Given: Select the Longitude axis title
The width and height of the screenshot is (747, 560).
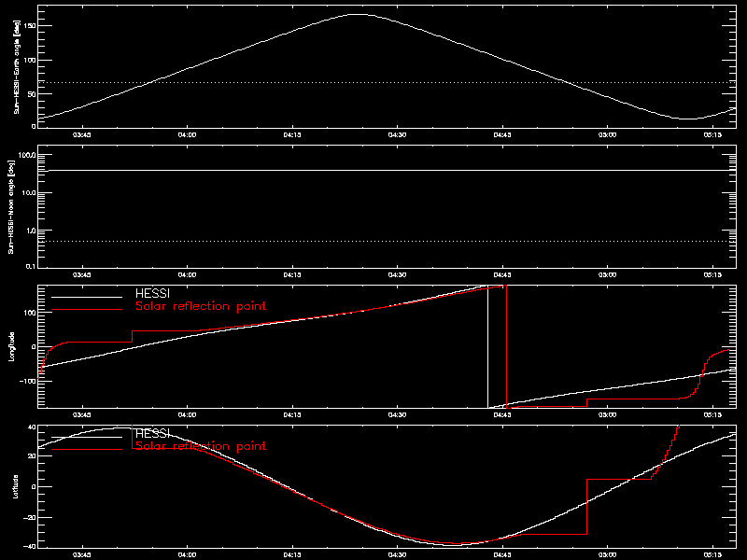Looking at the screenshot, I should (x=11, y=346).
